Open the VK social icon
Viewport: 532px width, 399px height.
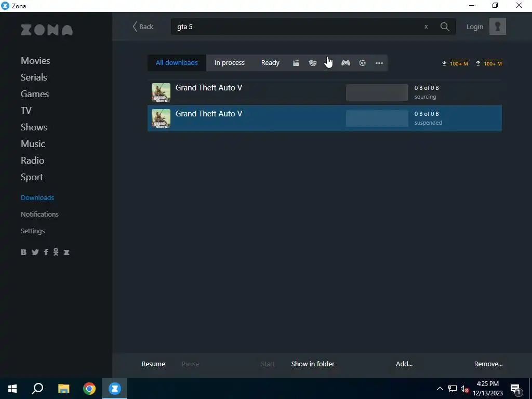pos(23,252)
